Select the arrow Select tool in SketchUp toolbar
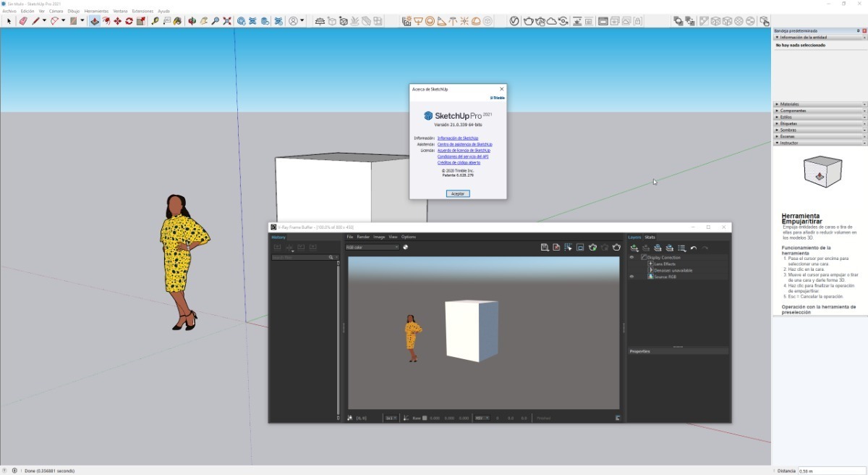The image size is (868, 475). point(9,21)
